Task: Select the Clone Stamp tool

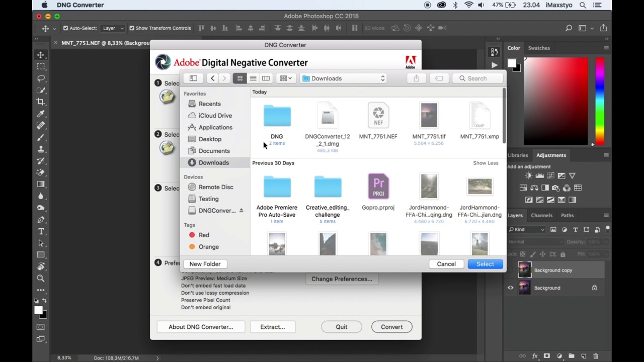Action: pyautogui.click(x=41, y=149)
